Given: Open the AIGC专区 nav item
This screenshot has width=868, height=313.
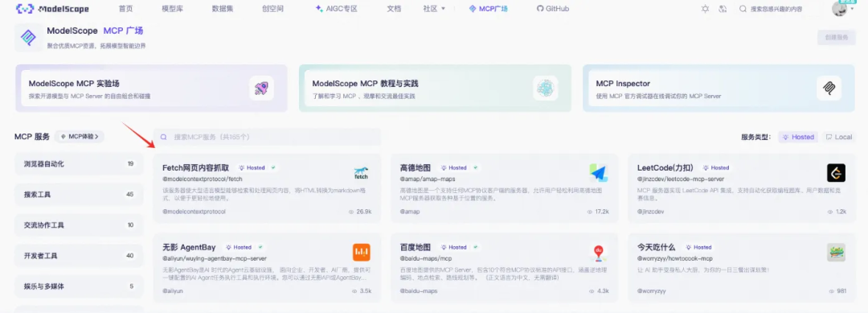Looking at the screenshot, I should 336,9.
